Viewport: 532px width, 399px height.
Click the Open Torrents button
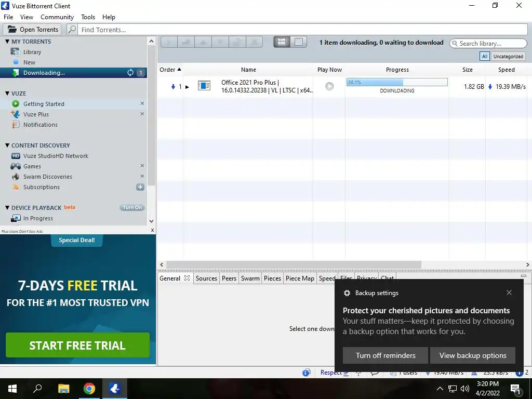point(32,30)
